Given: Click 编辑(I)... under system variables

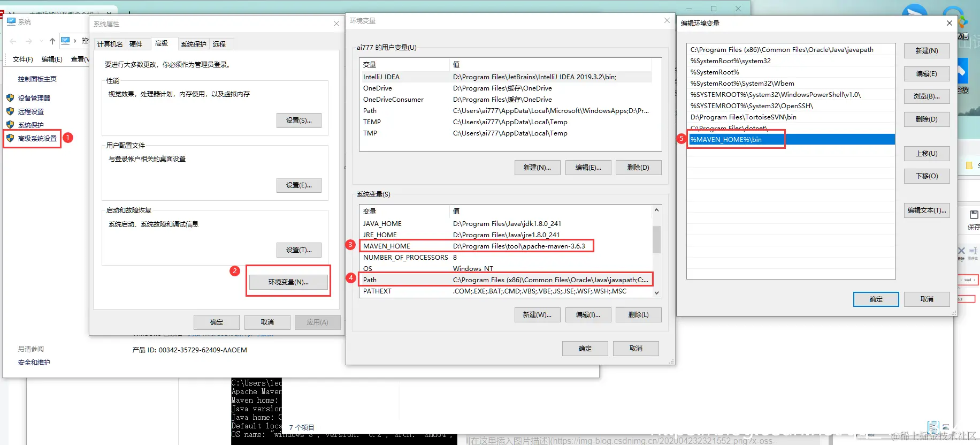Looking at the screenshot, I should click(x=588, y=315).
